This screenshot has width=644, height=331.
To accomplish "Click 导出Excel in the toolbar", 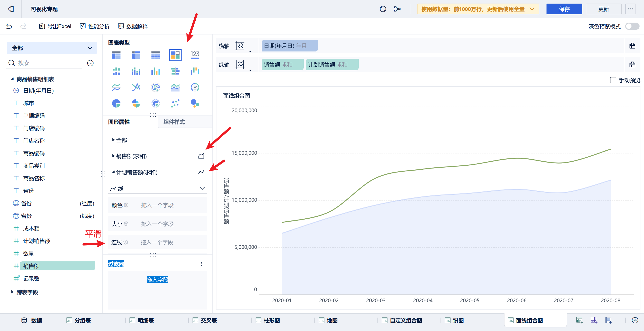I will pyautogui.click(x=55, y=26).
